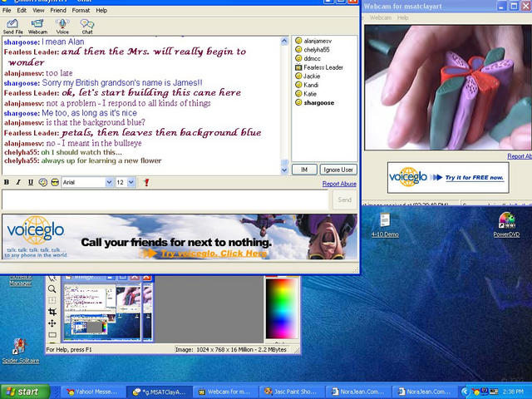This screenshot has width=532, height=399.
Task: Click Report Abuse link in chat window
Action: (x=339, y=184)
